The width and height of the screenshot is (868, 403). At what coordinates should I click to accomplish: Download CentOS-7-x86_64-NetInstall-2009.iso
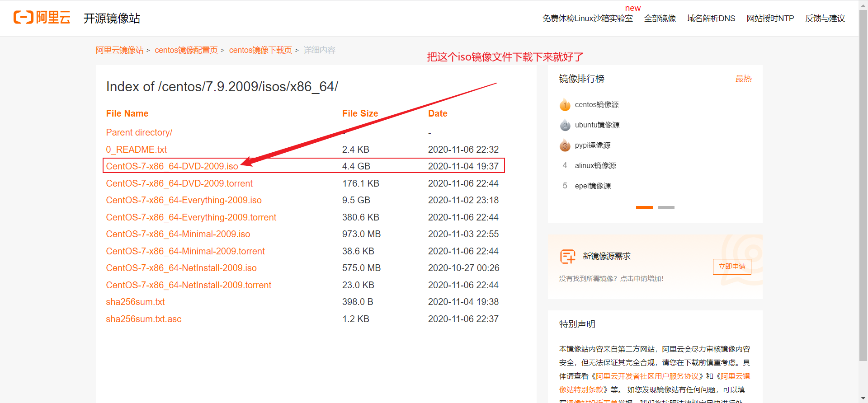(181, 268)
